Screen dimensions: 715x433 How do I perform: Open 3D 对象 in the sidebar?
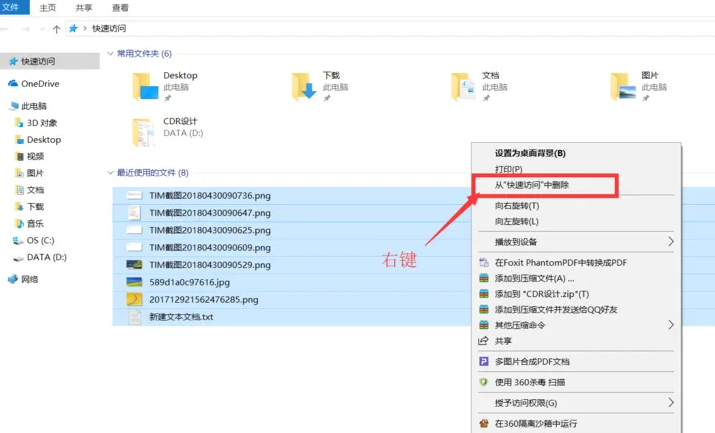(42, 123)
